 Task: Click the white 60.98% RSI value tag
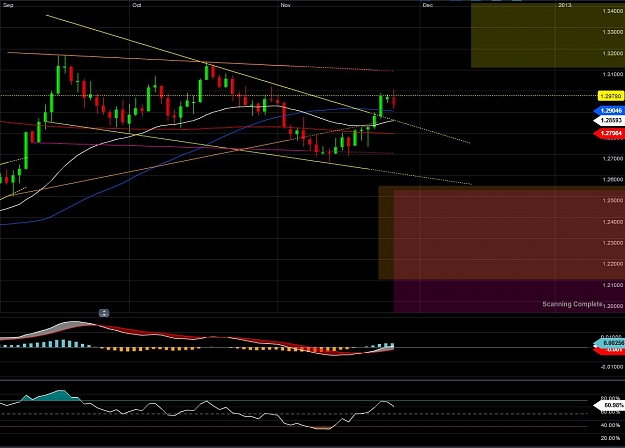coord(610,405)
